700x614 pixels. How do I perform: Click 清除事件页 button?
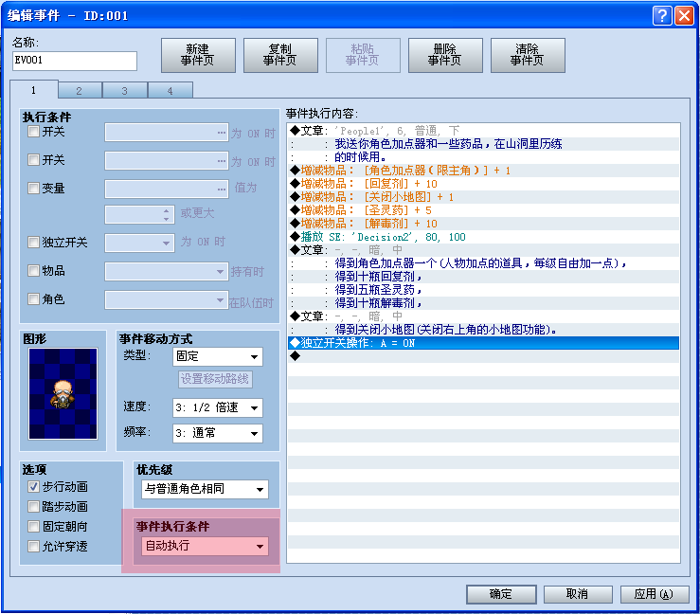[528, 55]
